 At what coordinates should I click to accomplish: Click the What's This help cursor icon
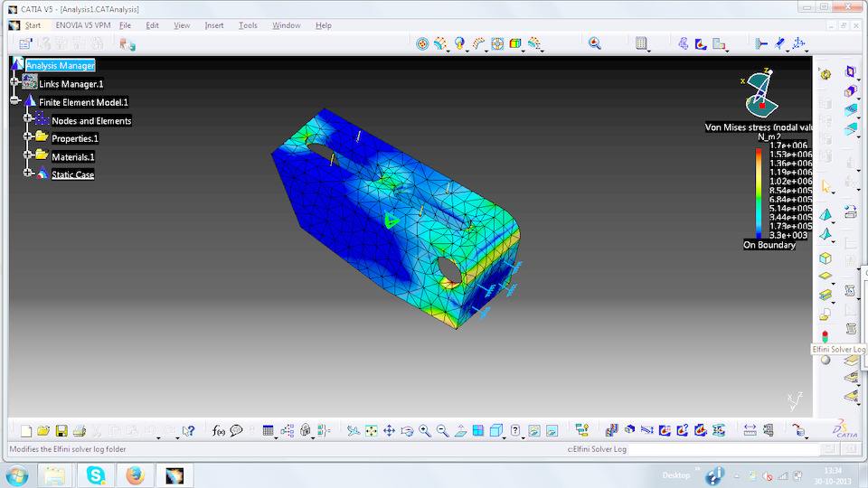coord(188,430)
